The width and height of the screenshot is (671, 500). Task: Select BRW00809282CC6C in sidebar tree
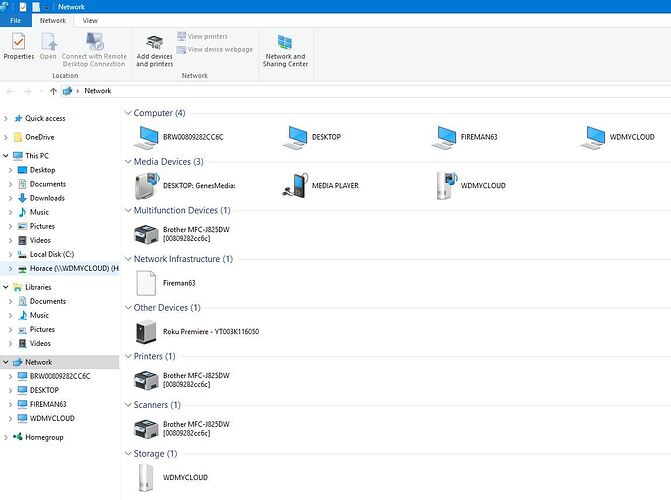[x=60, y=376]
